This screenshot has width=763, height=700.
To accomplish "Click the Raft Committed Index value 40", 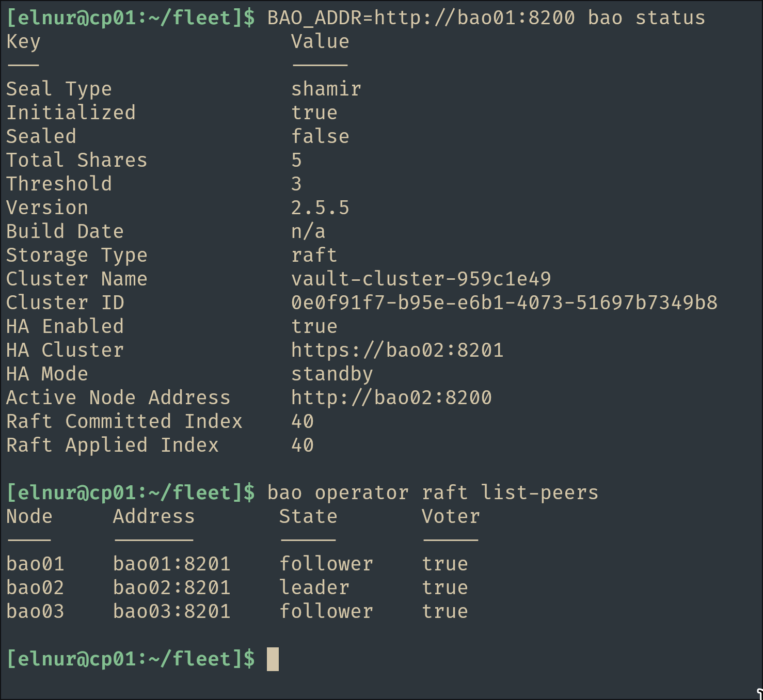I will [x=303, y=421].
